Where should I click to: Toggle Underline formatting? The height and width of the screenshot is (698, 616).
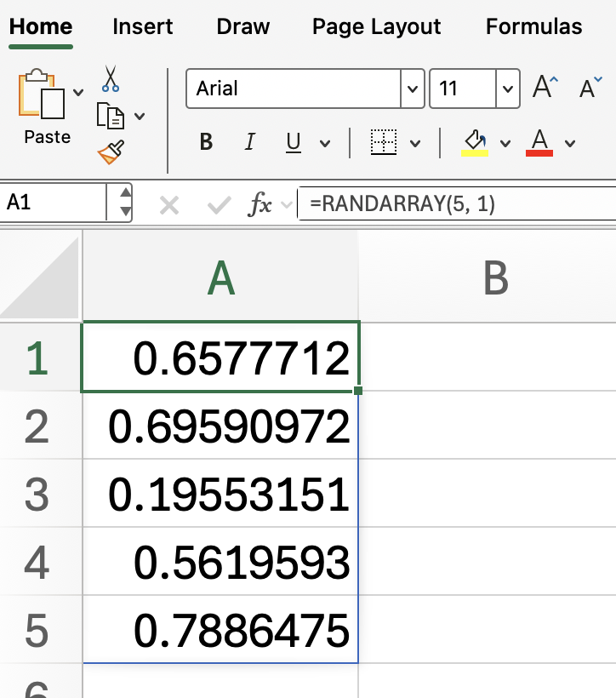(x=294, y=142)
